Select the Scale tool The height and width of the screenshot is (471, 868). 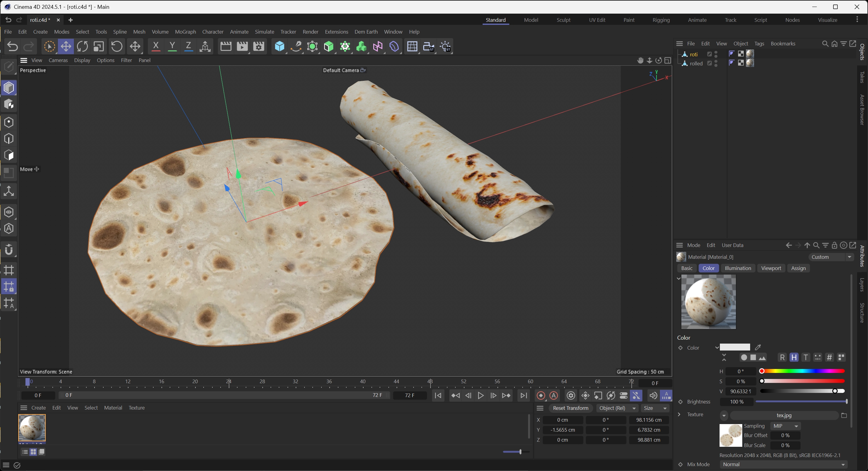click(x=99, y=46)
